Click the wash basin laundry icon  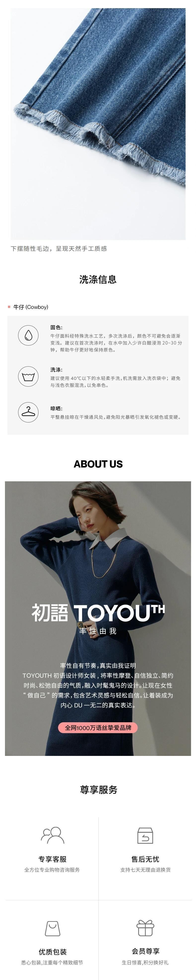pos(28,377)
